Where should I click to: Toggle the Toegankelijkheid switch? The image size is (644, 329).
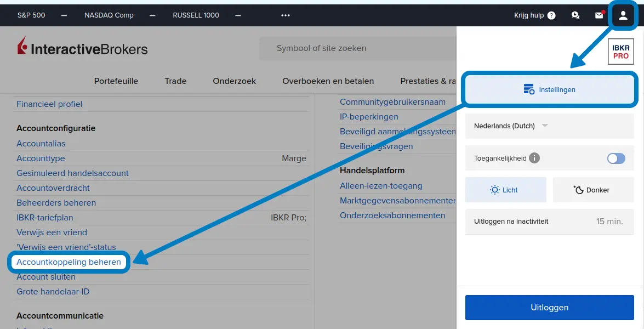point(616,158)
